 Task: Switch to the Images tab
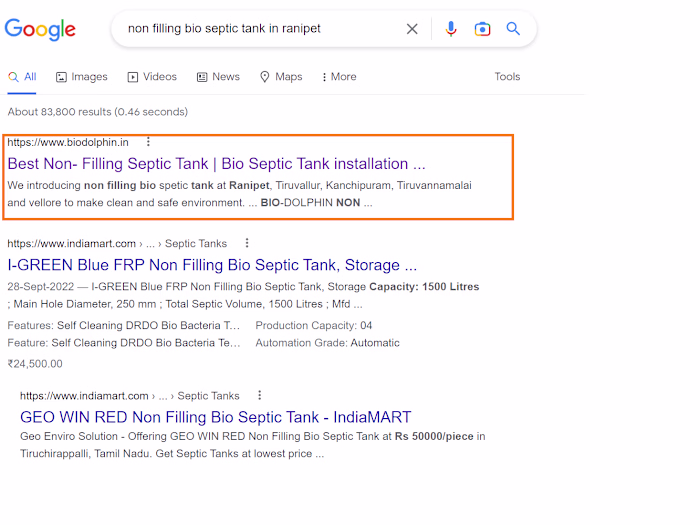click(x=82, y=77)
